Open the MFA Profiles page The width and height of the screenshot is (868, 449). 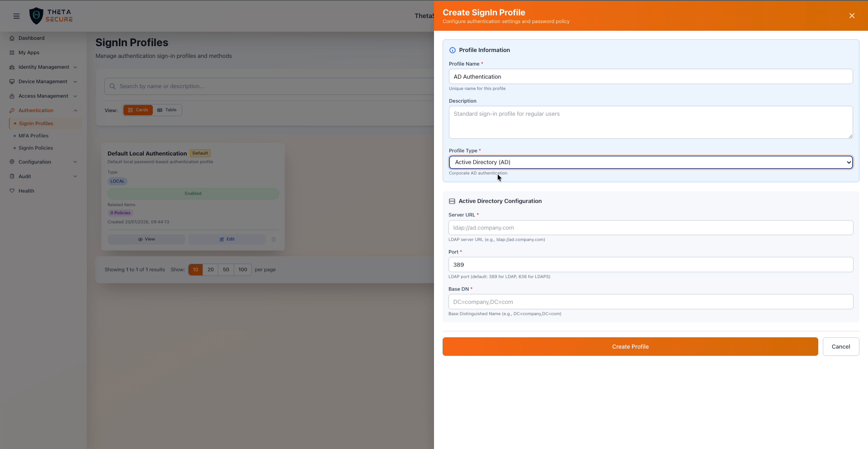(x=34, y=136)
